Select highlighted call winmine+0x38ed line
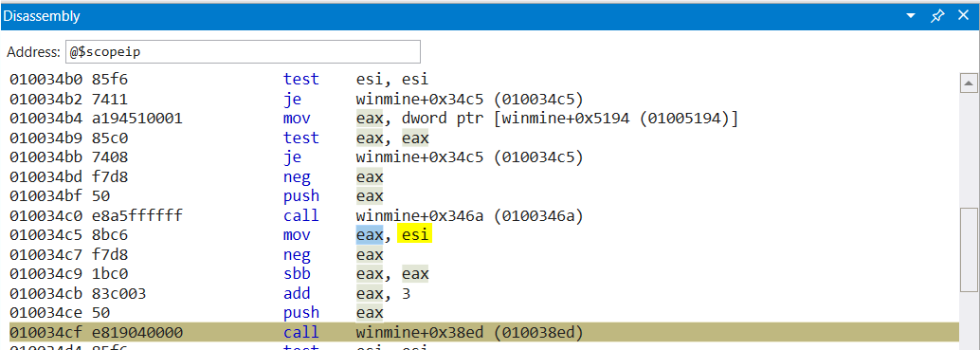The height and width of the screenshot is (350, 980). point(483,332)
